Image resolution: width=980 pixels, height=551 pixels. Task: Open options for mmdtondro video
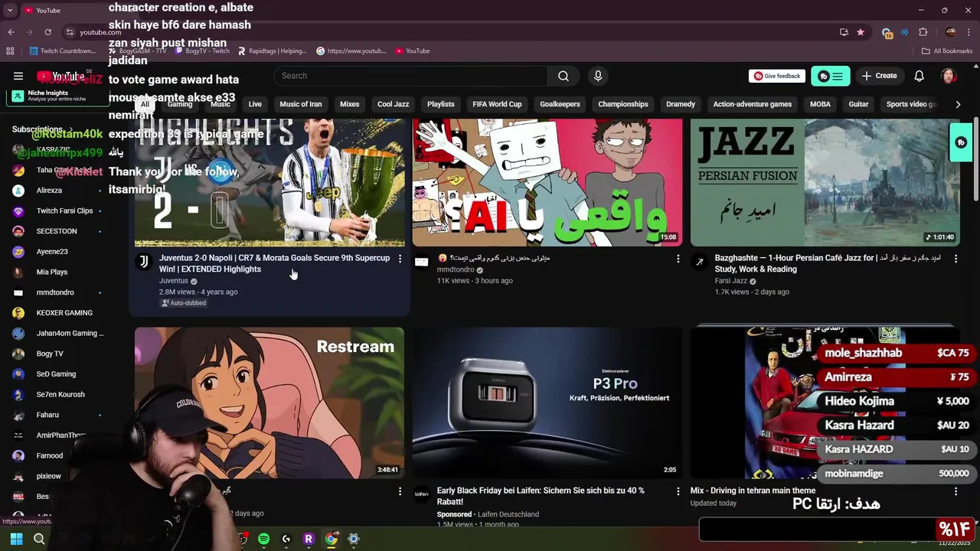point(678,259)
